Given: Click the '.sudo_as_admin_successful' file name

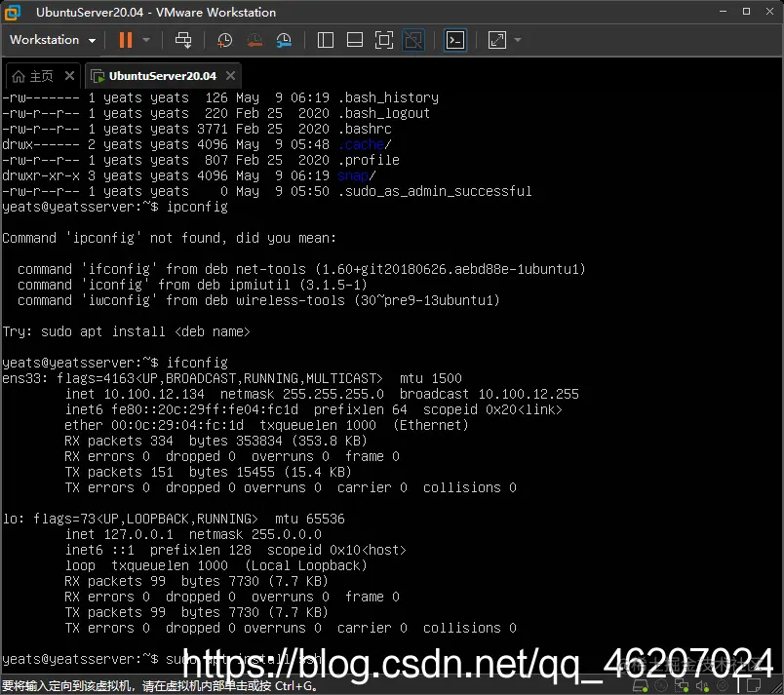Looking at the screenshot, I should (435, 191).
